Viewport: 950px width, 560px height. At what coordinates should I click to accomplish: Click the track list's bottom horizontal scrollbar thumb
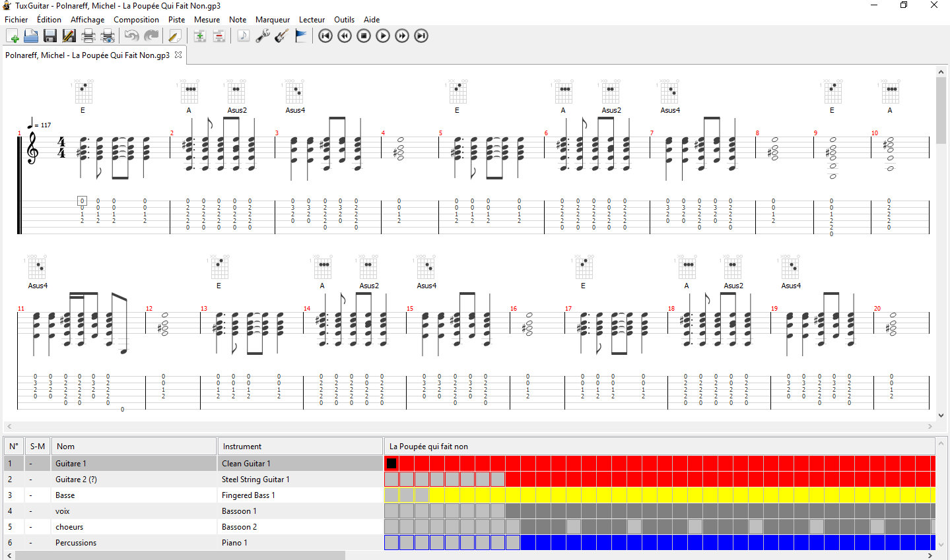[180, 555]
